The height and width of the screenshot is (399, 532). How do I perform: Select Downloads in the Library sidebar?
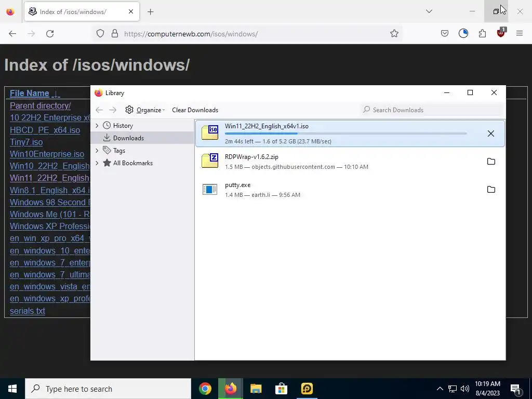pos(142,138)
